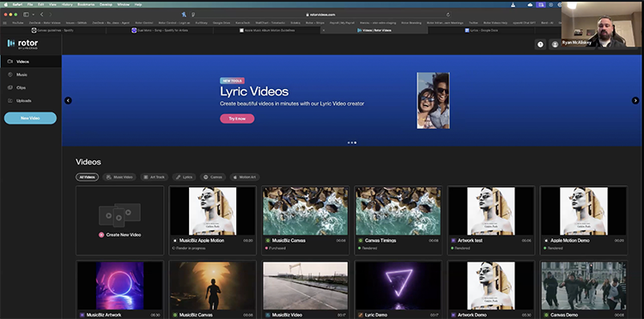Open the help icon in top bar
The width and height of the screenshot is (644, 319).
tap(540, 45)
